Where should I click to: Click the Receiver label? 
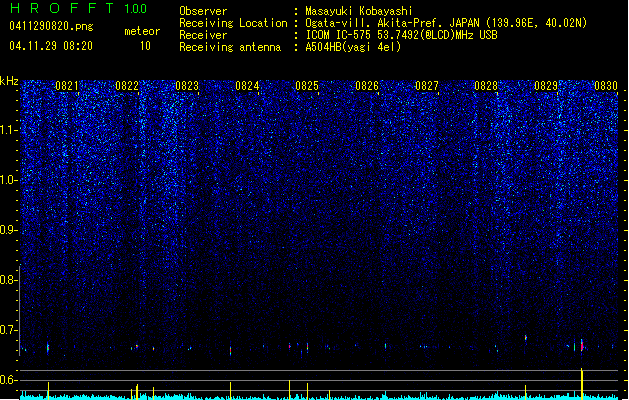(203, 35)
